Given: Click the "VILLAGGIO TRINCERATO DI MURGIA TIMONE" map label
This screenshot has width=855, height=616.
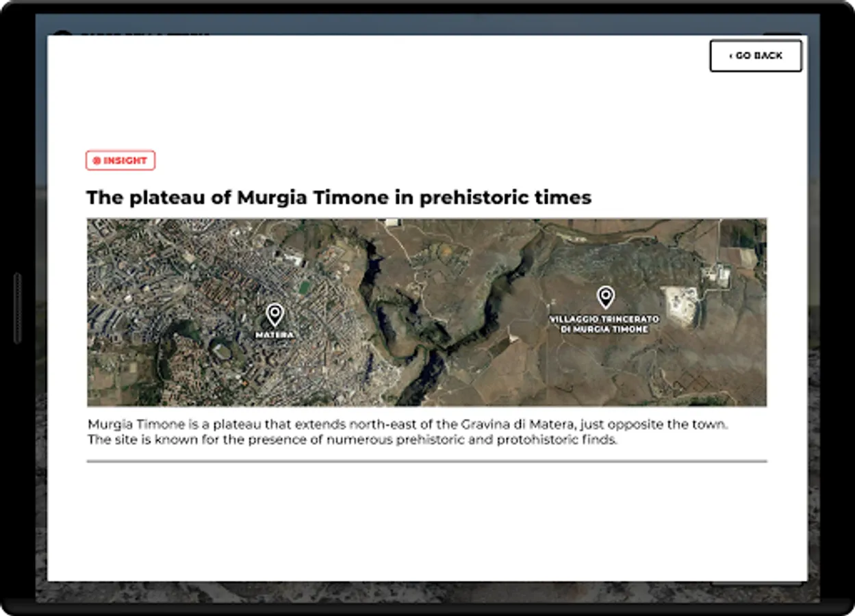Looking at the screenshot, I should [604, 324].
